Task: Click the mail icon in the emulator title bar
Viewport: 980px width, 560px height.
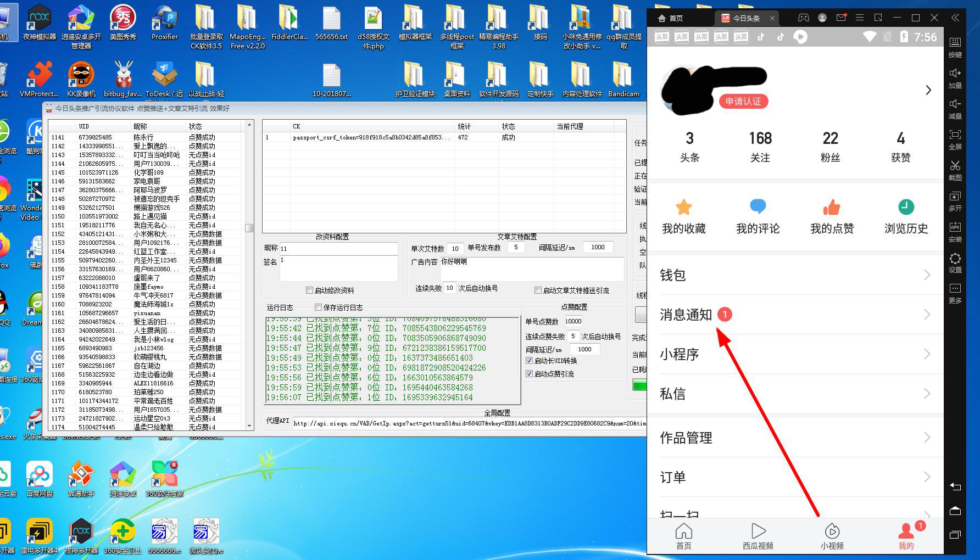Action: pos(841,18)
